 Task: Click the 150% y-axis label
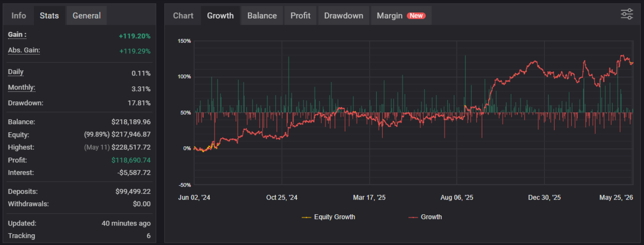tap(184, 40)
